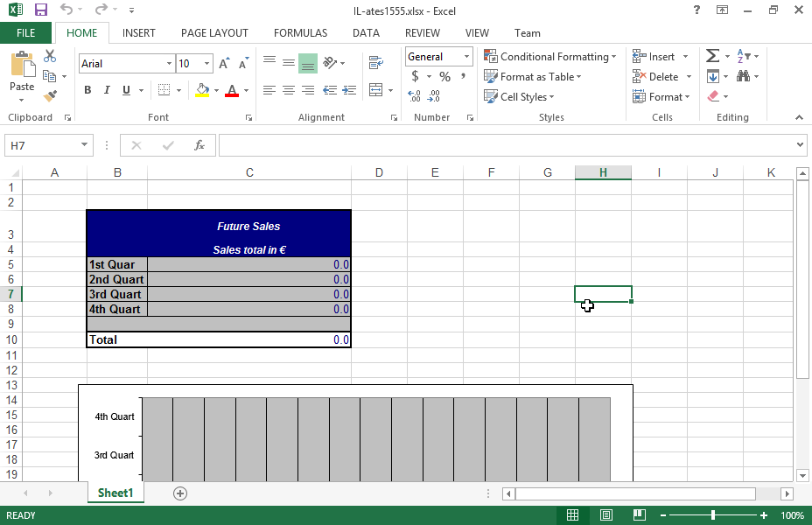
Task: Click the Increase Decimal icon
Action: (x=414, y=96)
